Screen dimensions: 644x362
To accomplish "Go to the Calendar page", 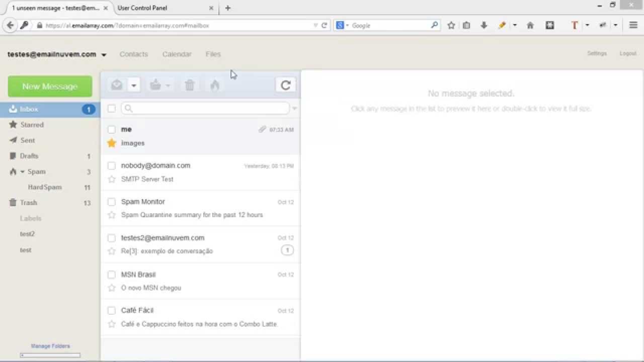I will 177,54.
